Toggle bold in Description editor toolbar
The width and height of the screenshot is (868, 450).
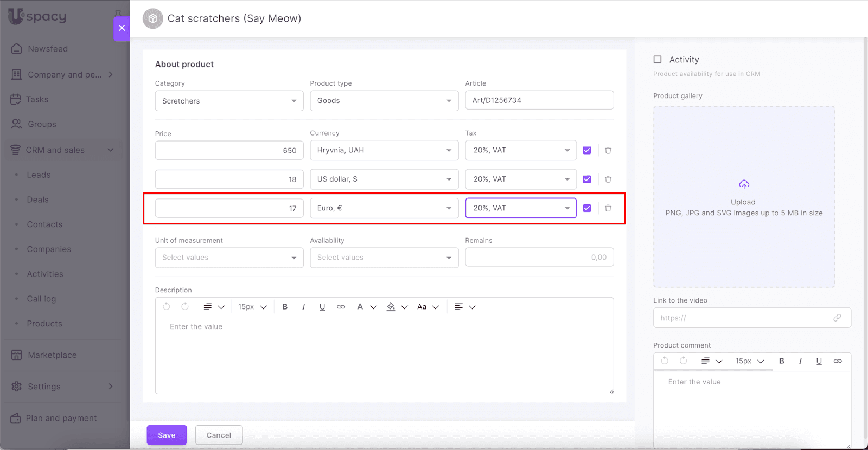click(285, 307)
